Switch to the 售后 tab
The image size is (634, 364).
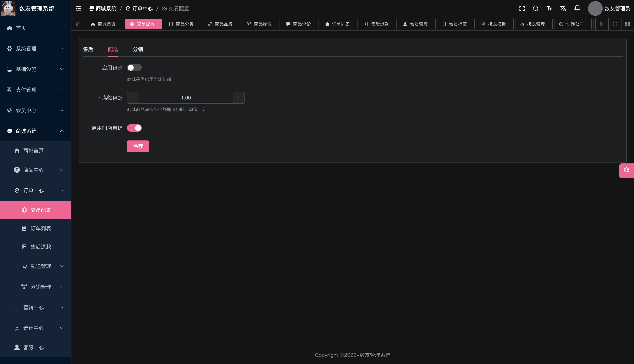click(88, 49)
